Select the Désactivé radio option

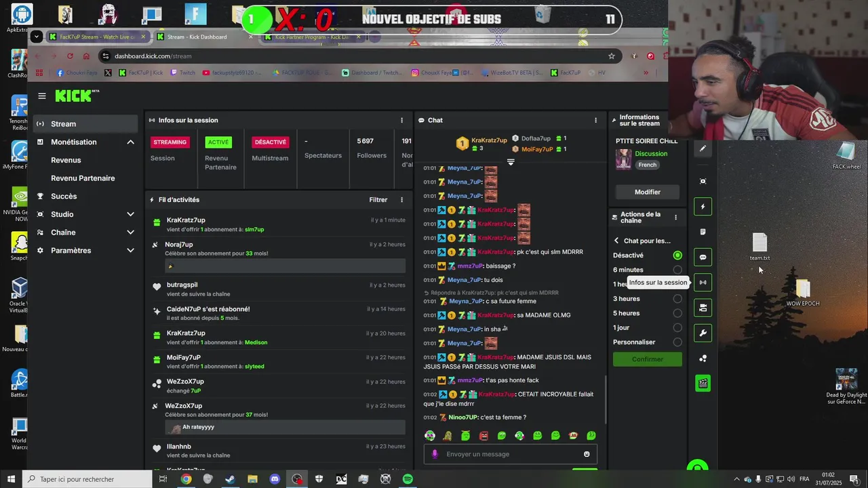click(677, 256)
